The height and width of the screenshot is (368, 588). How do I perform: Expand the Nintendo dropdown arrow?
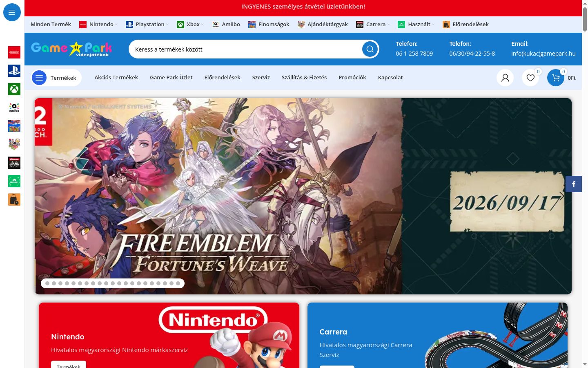[116, 25]
